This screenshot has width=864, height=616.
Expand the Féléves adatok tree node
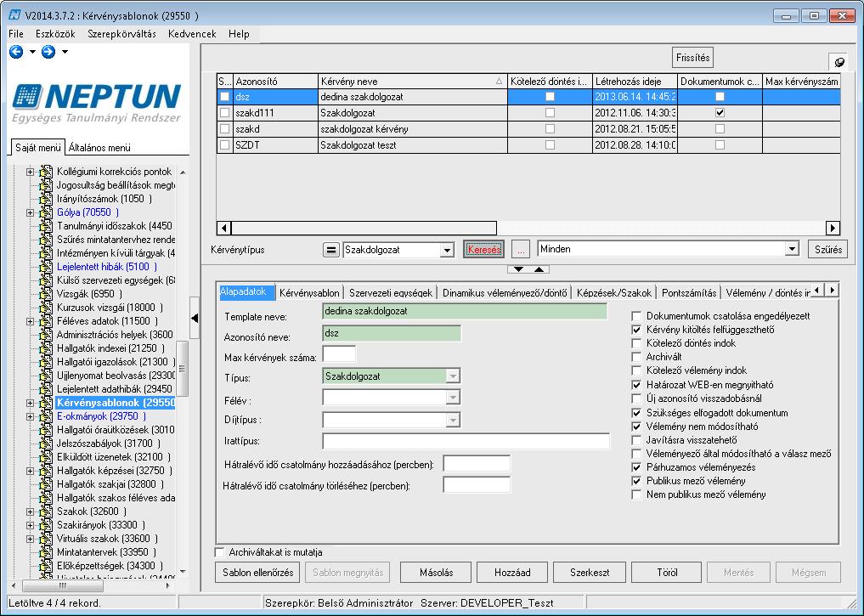31,321
